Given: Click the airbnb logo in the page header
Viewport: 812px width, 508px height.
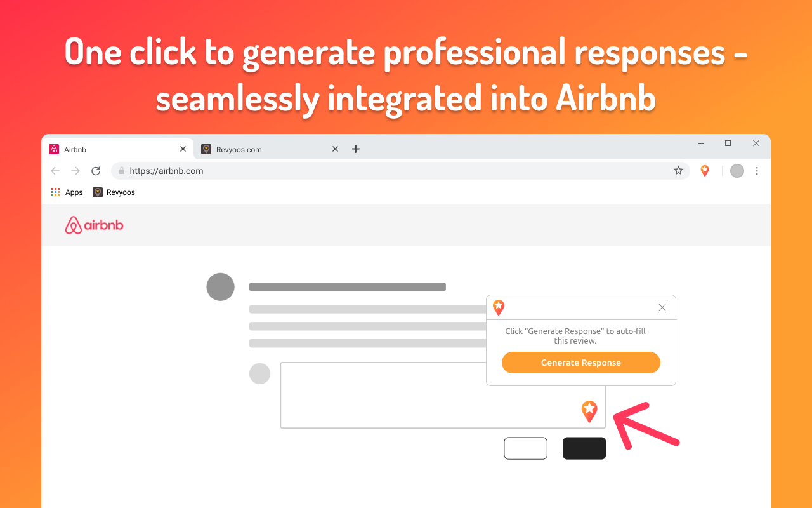Looking at the screenshot, I should [95, 225].
